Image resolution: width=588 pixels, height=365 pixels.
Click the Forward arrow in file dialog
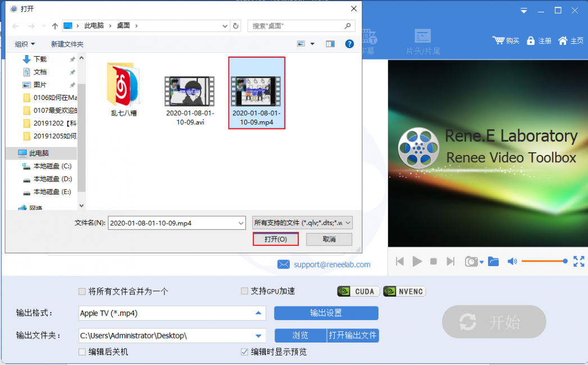pyautogui.click(x=31, y=26)
